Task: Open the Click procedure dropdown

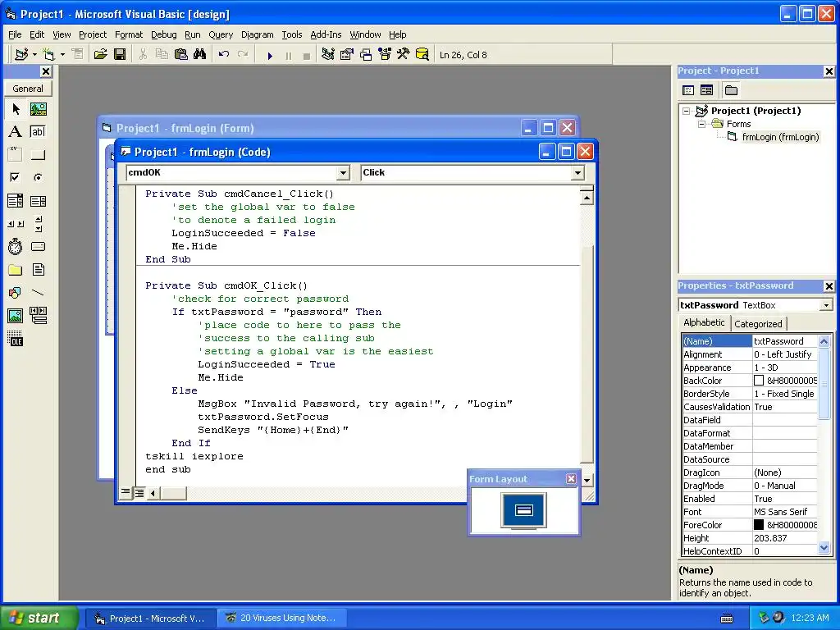Action: (x=577, y=172)
